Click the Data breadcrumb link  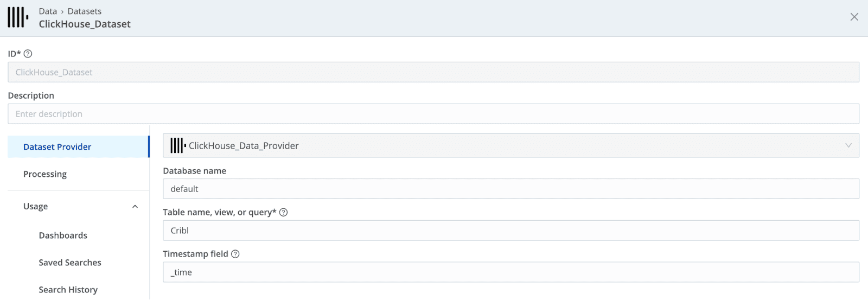pos(48,11)
